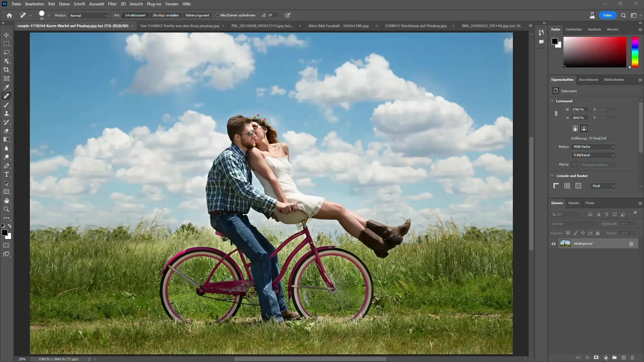This screenshot has height=362, width=644.
Task: Enable Näherungswert option in toolbar
Action: pyautogui.click(x=198, y=15)
